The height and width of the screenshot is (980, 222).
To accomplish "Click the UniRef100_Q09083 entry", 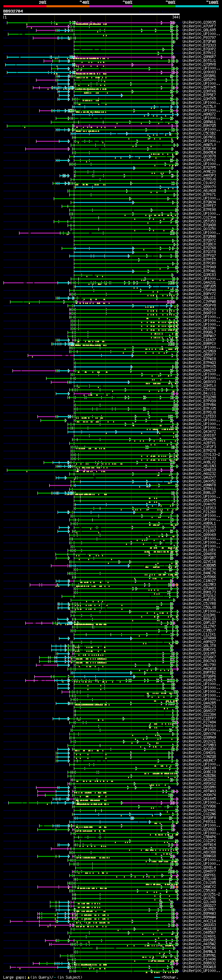I will (x=199, y=72).
